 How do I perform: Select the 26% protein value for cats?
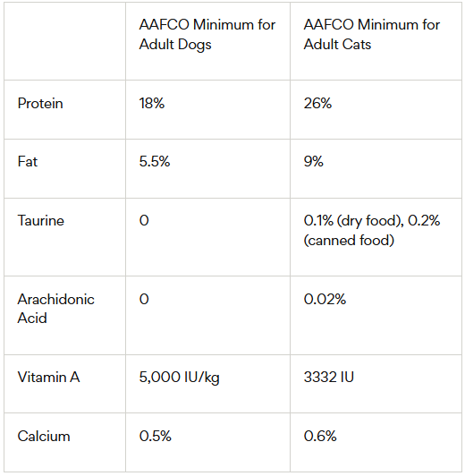(317, 103)
